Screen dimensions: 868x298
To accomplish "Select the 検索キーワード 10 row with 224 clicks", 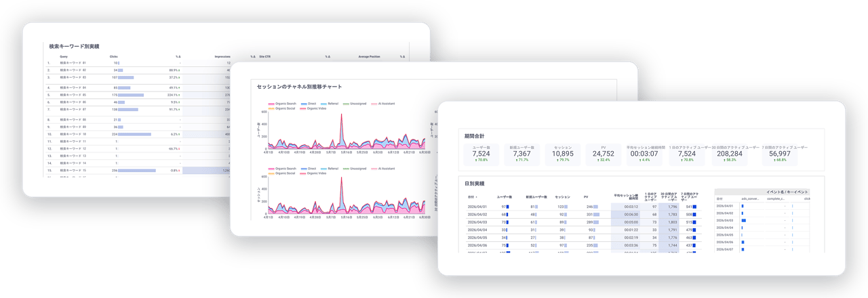I will tap(136, 134).
